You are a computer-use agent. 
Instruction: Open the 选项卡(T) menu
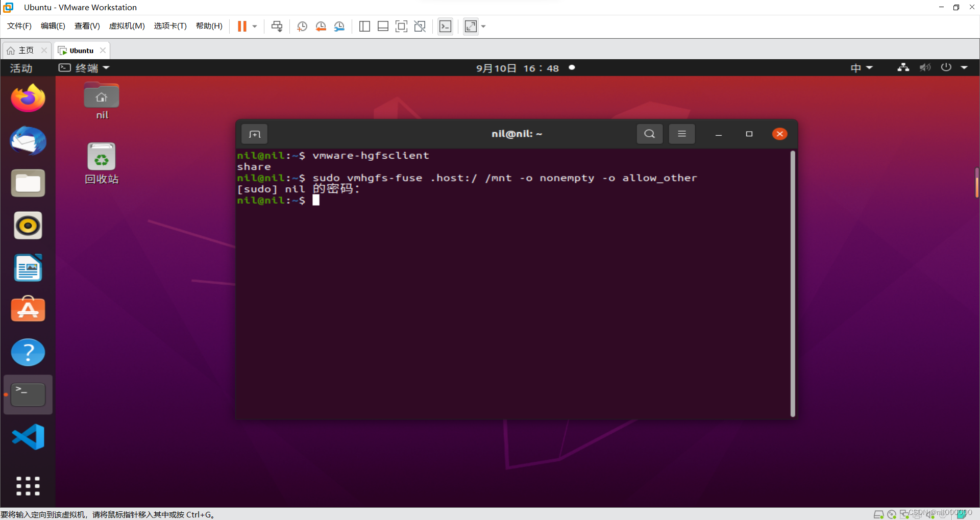click(x=170, y=26)
